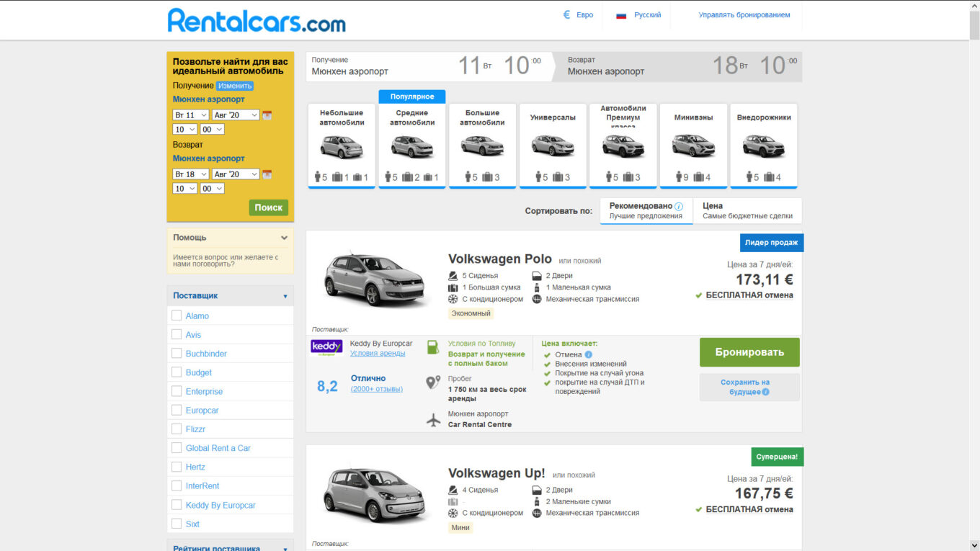The height and width of the screenshot is (551, 980).
Task: Click the return date calendar icon
Action: pyautogui.click(x=267, y=174)
